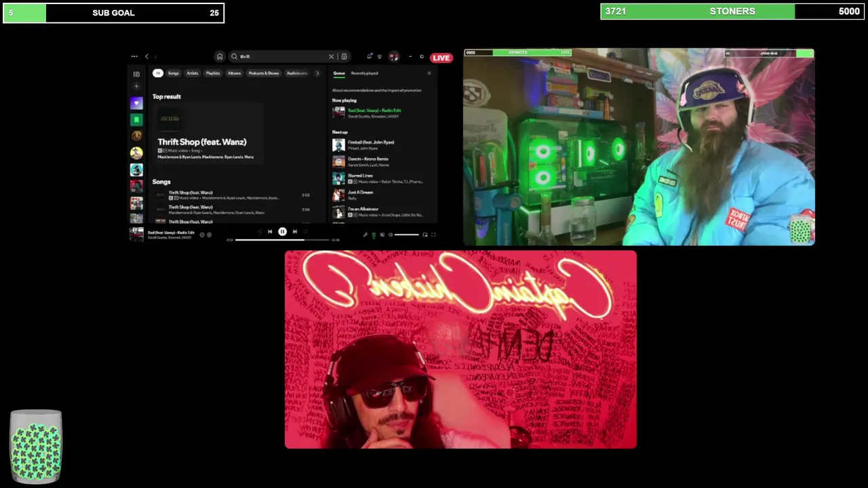Toggle the green Queue icon

pos(374,235)
